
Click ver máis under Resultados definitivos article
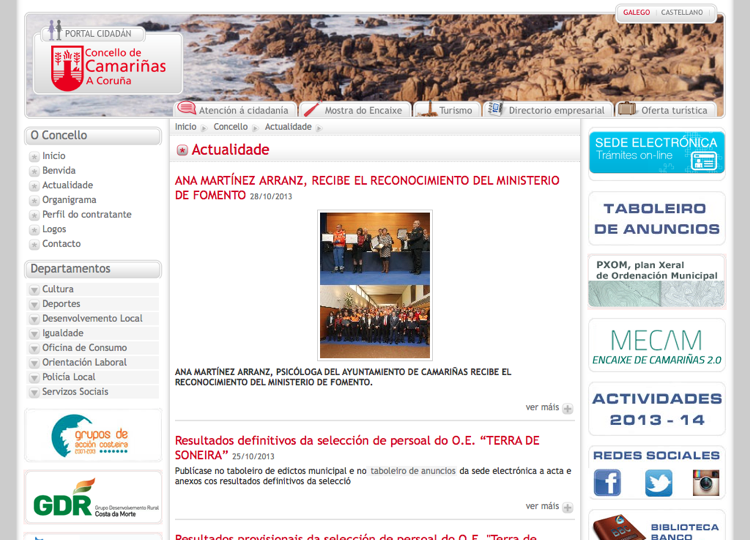pos(542,506)
